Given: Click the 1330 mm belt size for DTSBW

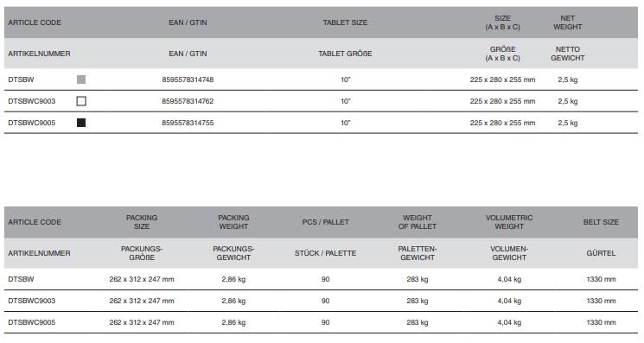Looking at the screenshot, I should click(x=601, y=279).
